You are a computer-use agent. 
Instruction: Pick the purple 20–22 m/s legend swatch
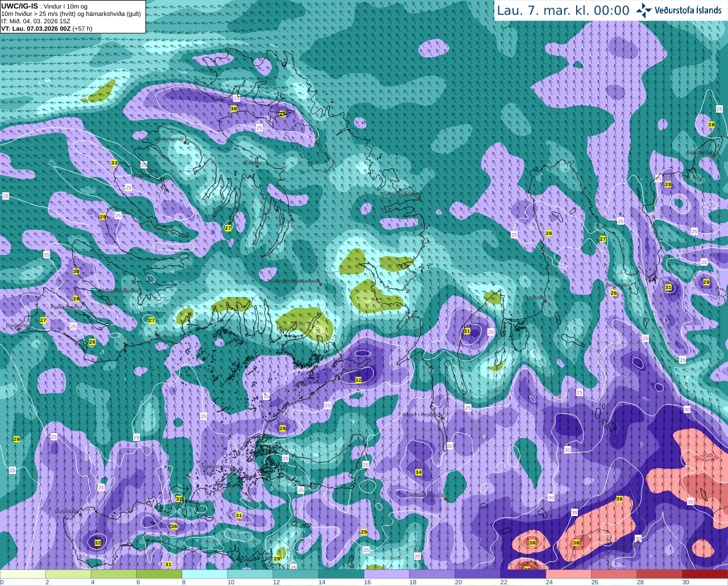point(478,574)
